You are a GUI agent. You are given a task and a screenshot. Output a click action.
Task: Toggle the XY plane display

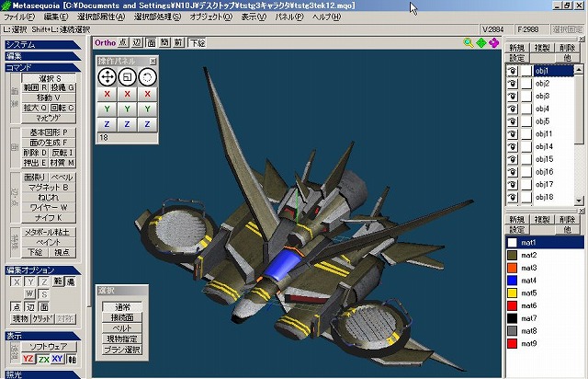pyautogui.click(x=57, y=359)
